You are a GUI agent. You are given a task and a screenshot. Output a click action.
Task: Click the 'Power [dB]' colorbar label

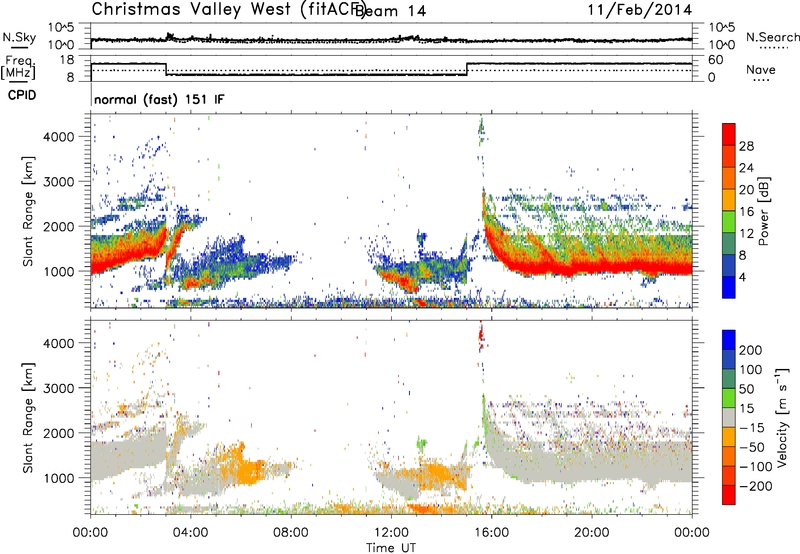(763, 211)
